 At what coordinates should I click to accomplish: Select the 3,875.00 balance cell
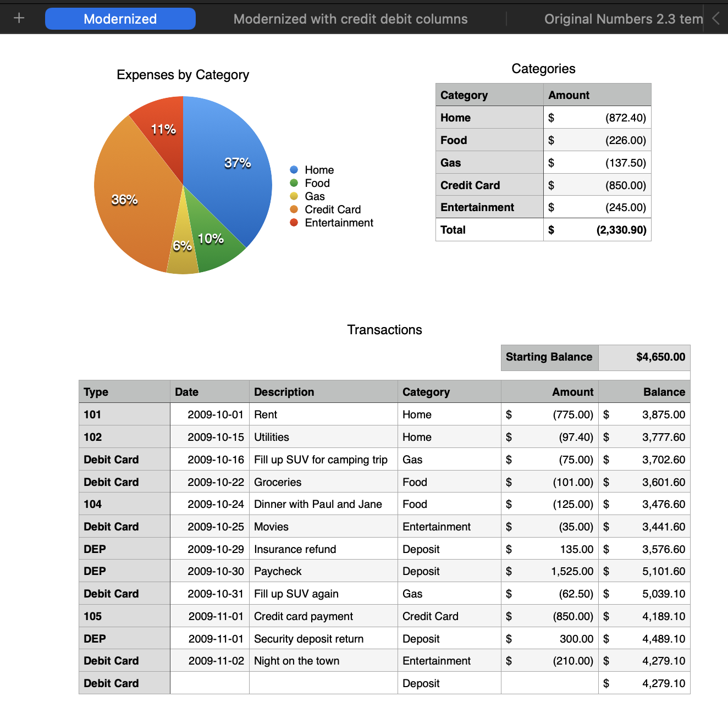(x=644, y=414)
